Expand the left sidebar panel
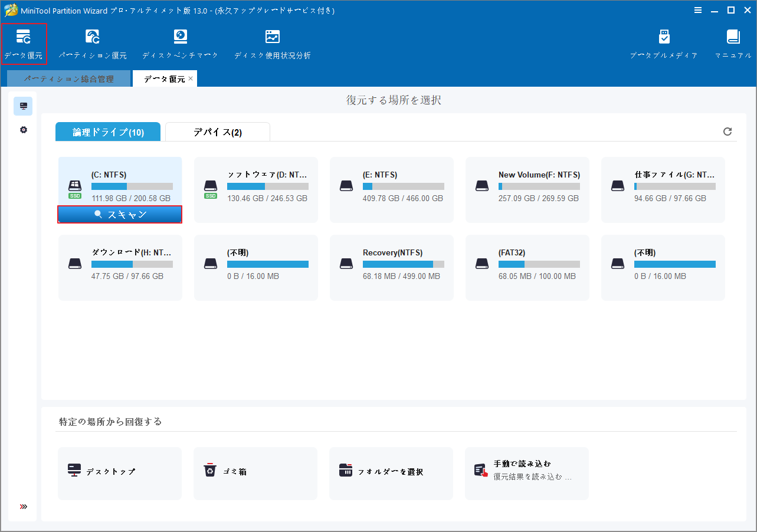 pos(23,506)
